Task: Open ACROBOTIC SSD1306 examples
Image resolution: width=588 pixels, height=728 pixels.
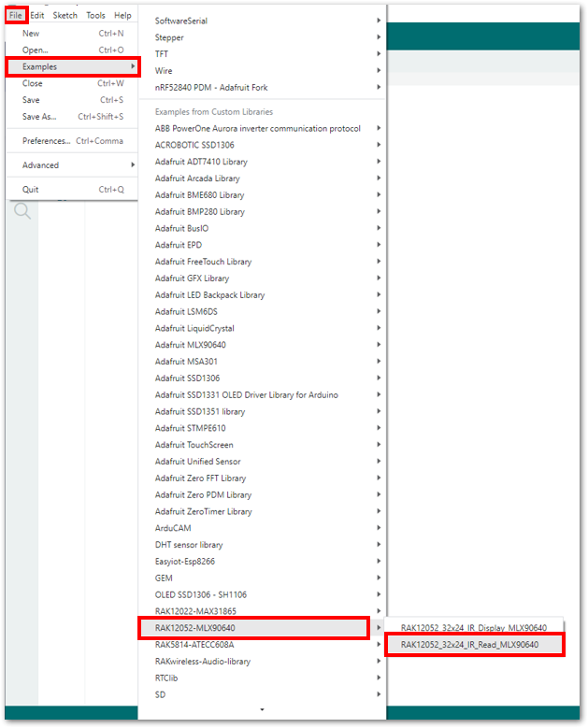Action: coord(263,146)
